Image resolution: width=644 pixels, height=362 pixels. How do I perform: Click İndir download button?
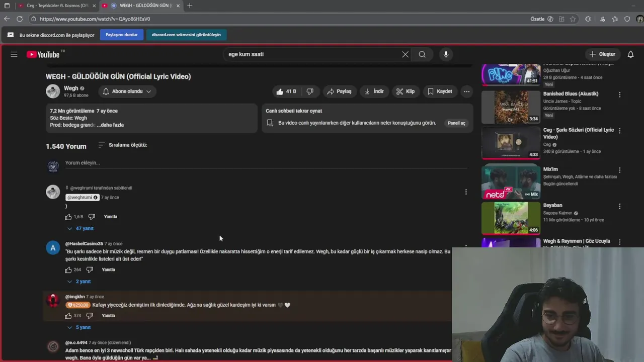(x=374, y=92)
